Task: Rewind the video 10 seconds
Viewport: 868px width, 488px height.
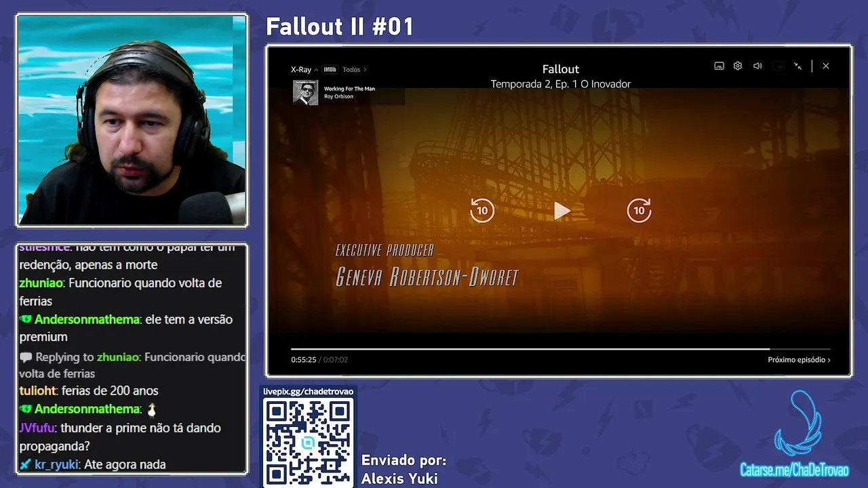Action: click(x=482, y=210)
